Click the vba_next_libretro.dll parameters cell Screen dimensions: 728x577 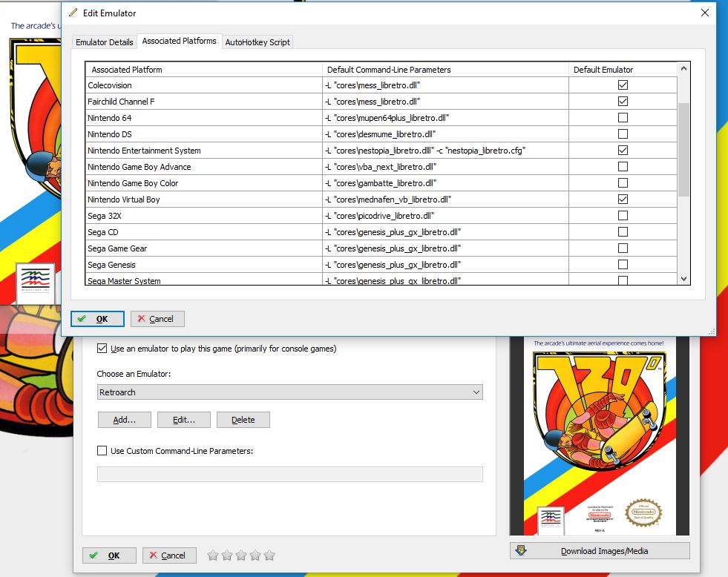point(445,167)
